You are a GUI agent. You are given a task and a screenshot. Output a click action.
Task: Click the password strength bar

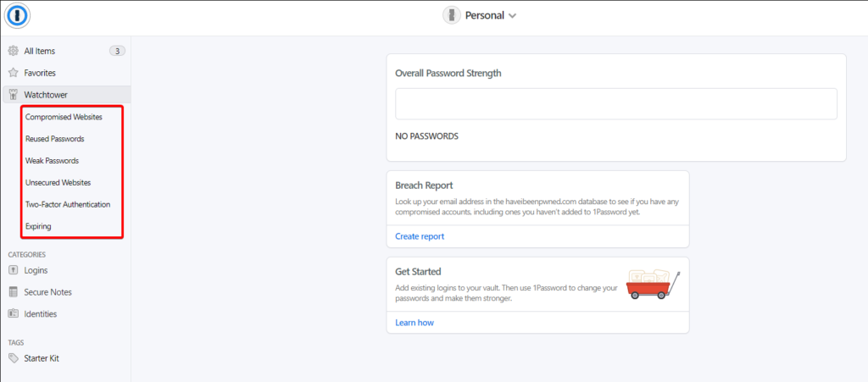[615, 104]
